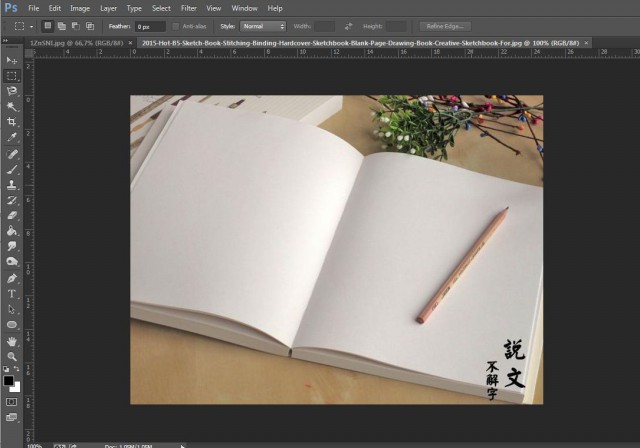The image size is (640, 448).
Task: Choose Subtract from selection mode
Action: 76,26
